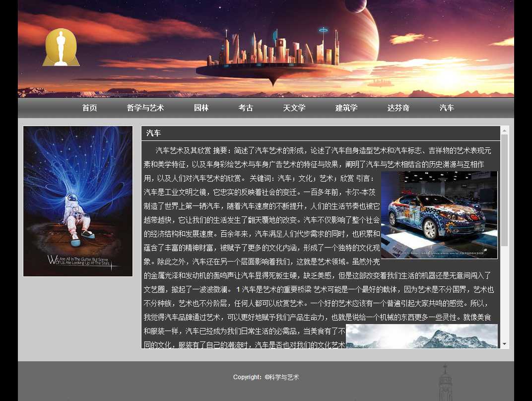This screenshot has width=532, height=401.
Task: Click the 汽车 article heading
Action: point(153,133)
